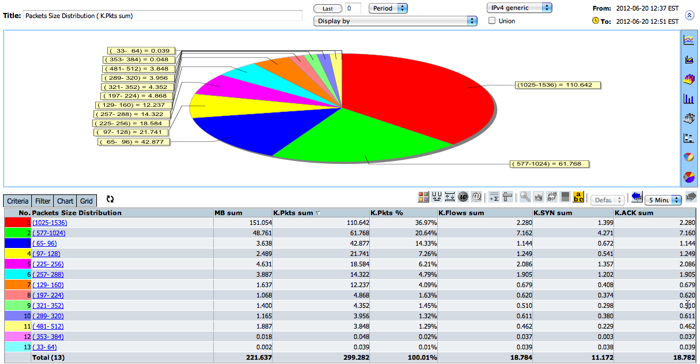Open the ( 225- 256) packet size link
This screenshot has height=364, width=700.
pyautogui.click(x=48, y=264)
